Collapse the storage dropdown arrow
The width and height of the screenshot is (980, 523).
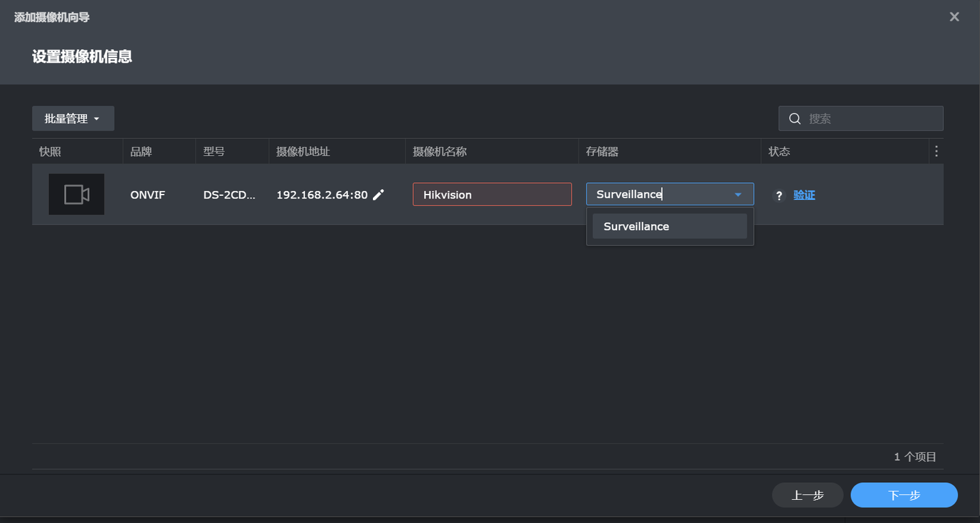(738, 195)
